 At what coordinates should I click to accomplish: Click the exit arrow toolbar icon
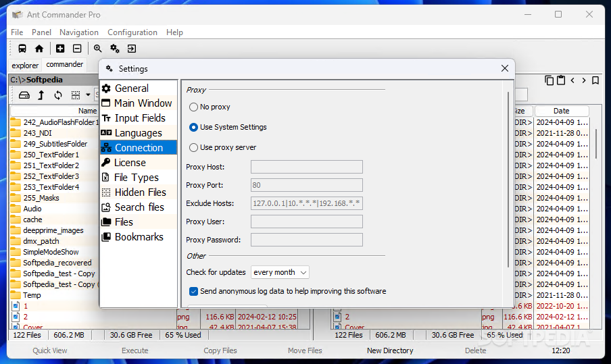(x=132, y=49)
